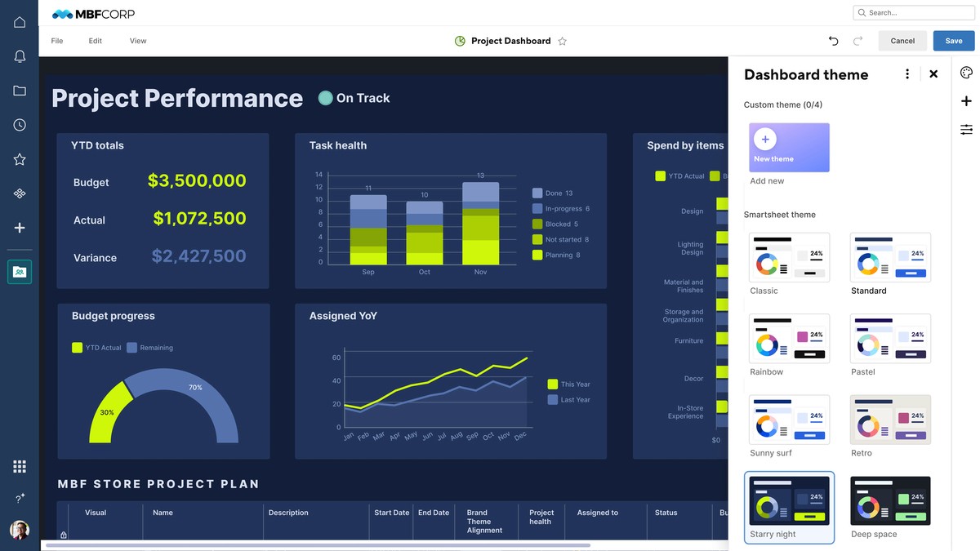Screen dimensions: 980x551
Task: Open the Browse folder icon
Action: tap(20, 91)
